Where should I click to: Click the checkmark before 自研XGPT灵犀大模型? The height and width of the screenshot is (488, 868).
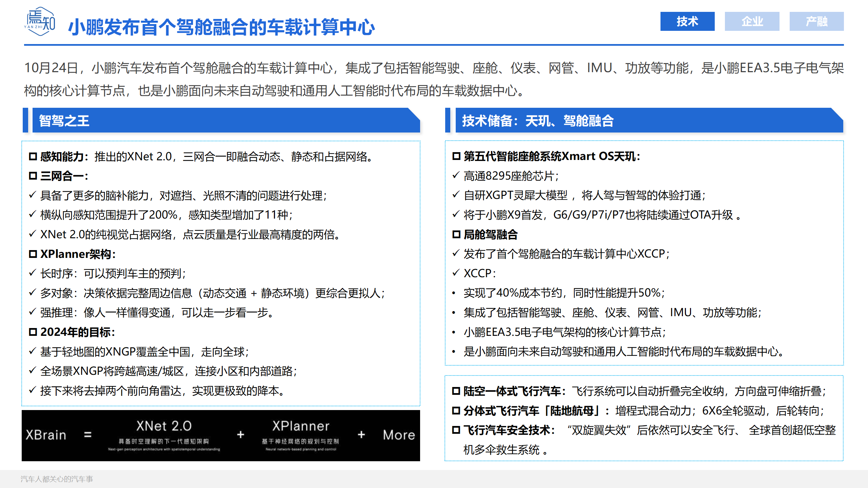pos(456,195)
